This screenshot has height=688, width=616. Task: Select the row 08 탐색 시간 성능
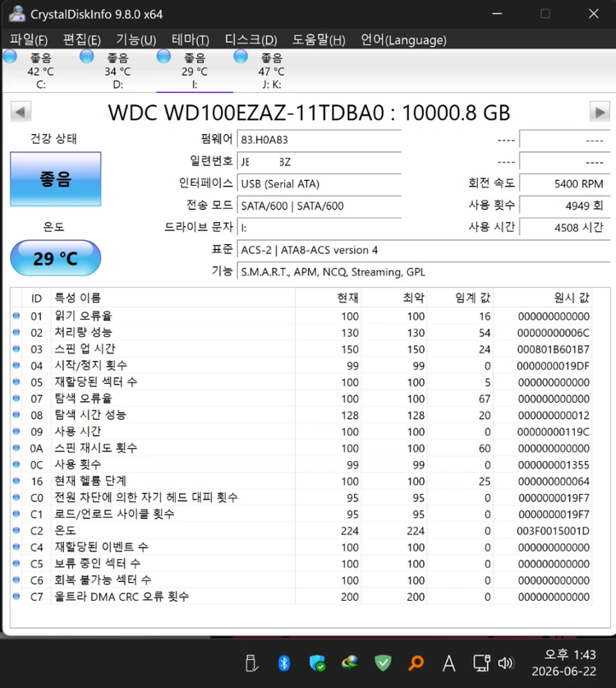tap(301, 415)
